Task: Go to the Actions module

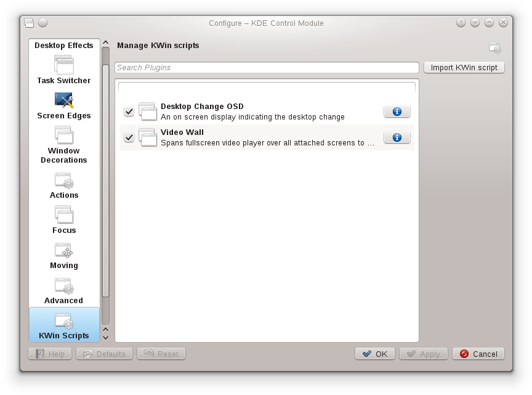Action: 64,185
